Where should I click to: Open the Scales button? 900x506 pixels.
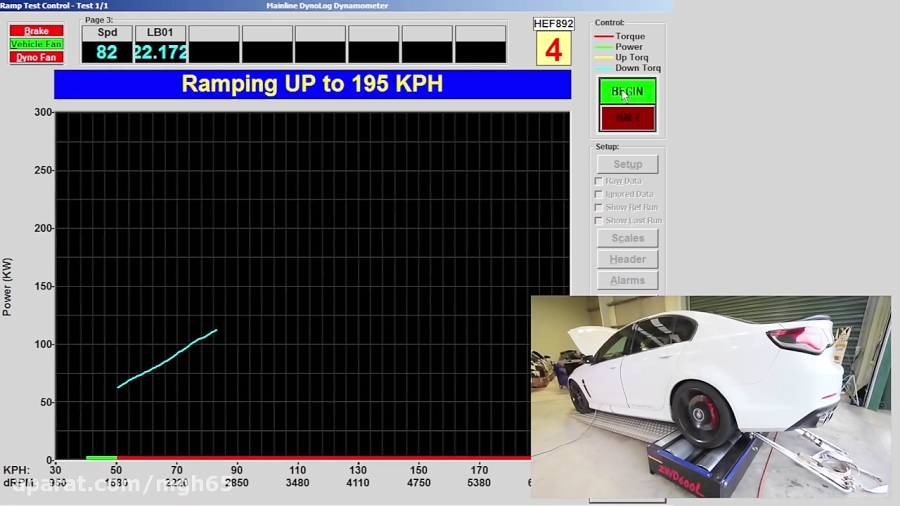pos(627,238)
